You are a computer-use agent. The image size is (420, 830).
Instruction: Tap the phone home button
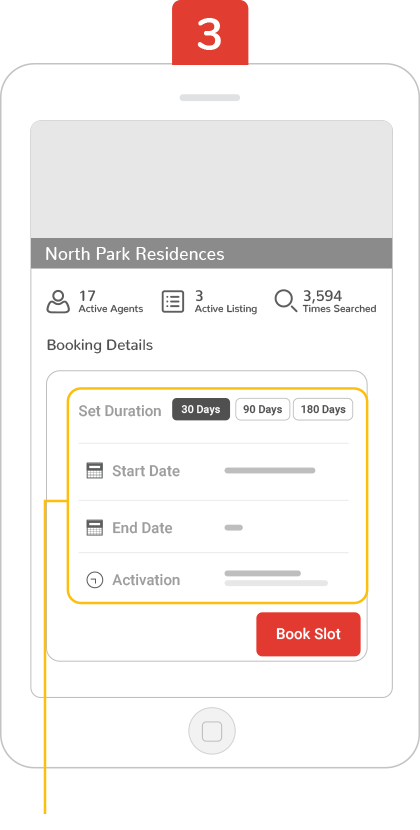coord(212,731)
